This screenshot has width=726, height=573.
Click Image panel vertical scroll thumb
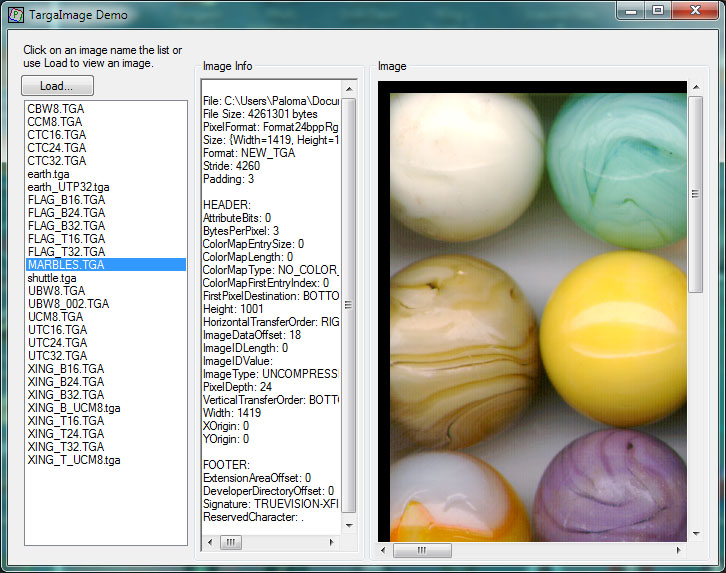coord(695,194)
